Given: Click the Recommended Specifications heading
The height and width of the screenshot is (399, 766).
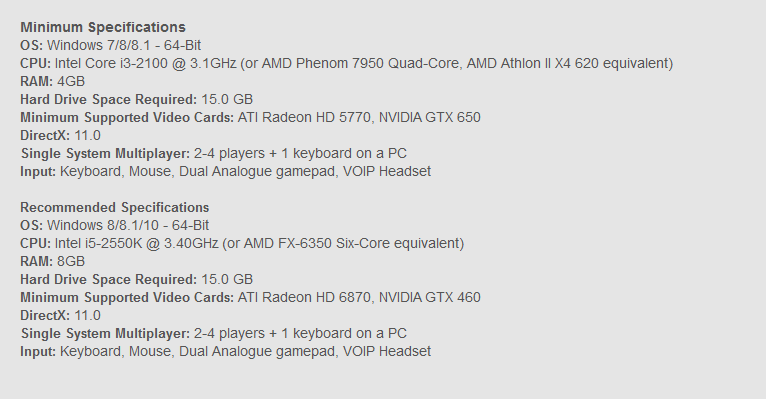Looking at the screenshot, I should point(114,208).
